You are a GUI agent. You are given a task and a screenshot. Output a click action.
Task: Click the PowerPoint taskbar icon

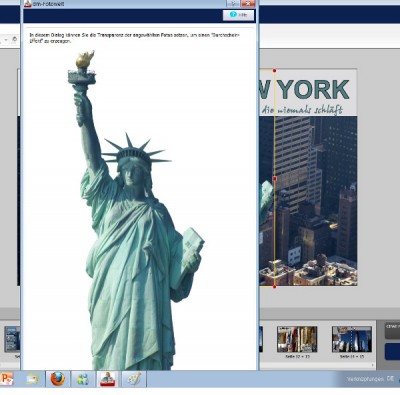[7, 379]
